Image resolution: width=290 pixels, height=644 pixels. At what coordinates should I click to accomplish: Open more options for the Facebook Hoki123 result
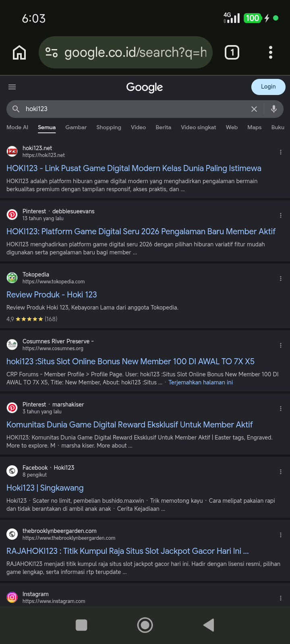[x=281, y=472]
